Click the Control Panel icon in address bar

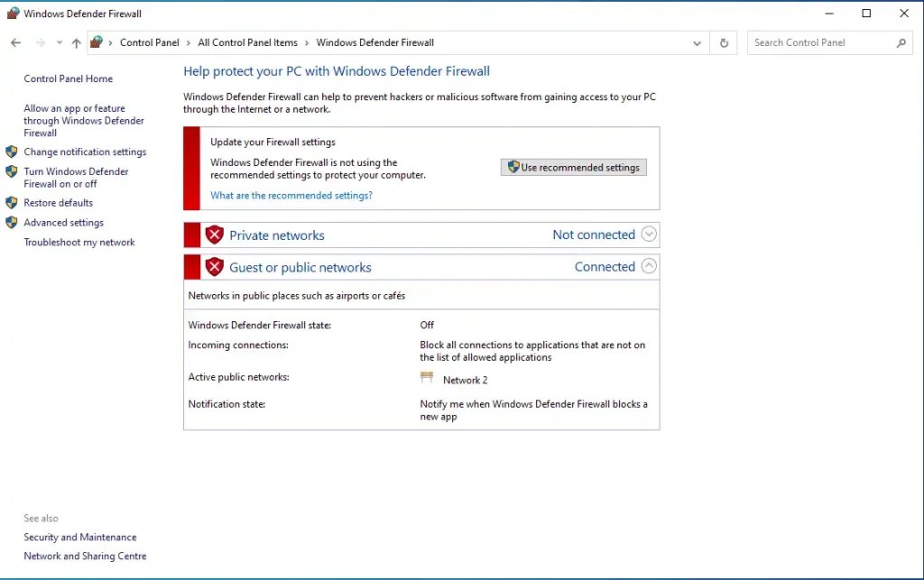[97, 42]
